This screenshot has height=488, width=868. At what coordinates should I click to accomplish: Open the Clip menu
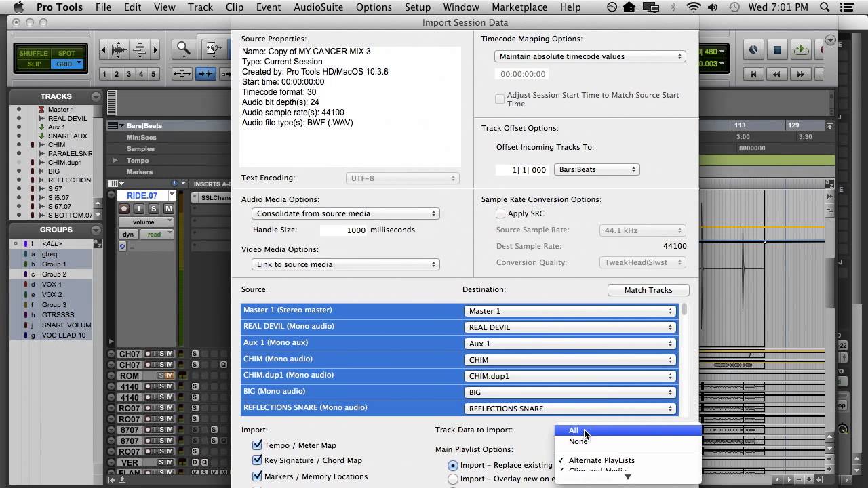pos(235,7)
